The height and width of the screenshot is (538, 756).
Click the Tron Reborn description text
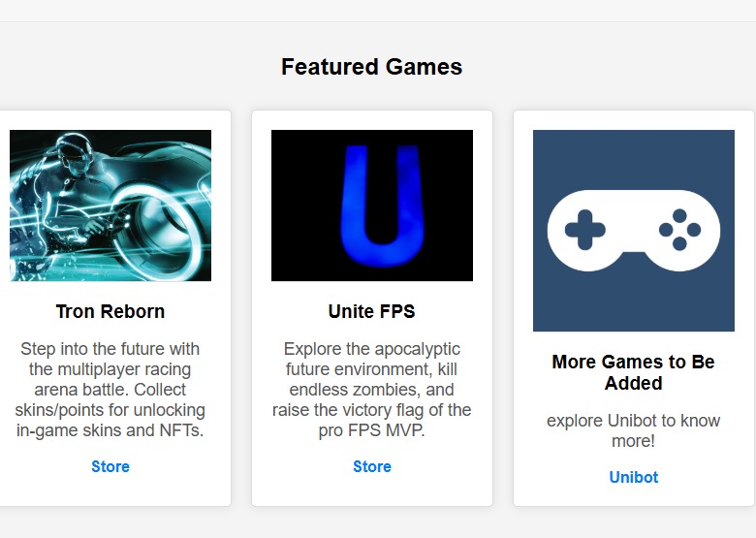point(110,390)
